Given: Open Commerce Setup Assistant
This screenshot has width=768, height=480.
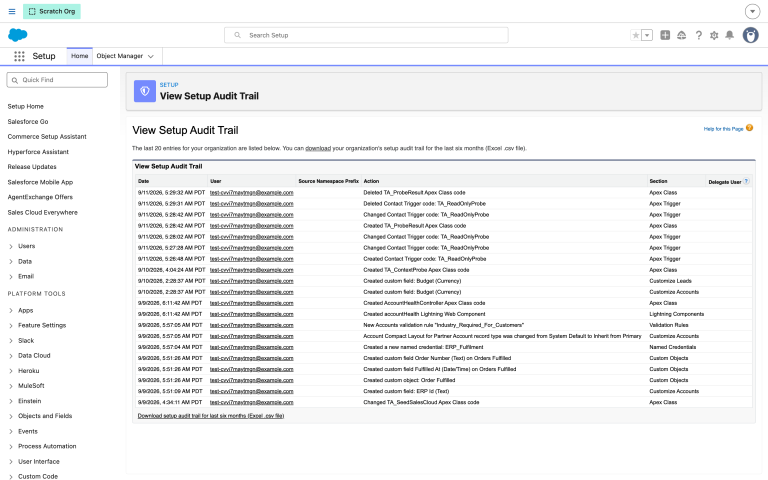Looking at the screenshot, I should tap(47, 137).
